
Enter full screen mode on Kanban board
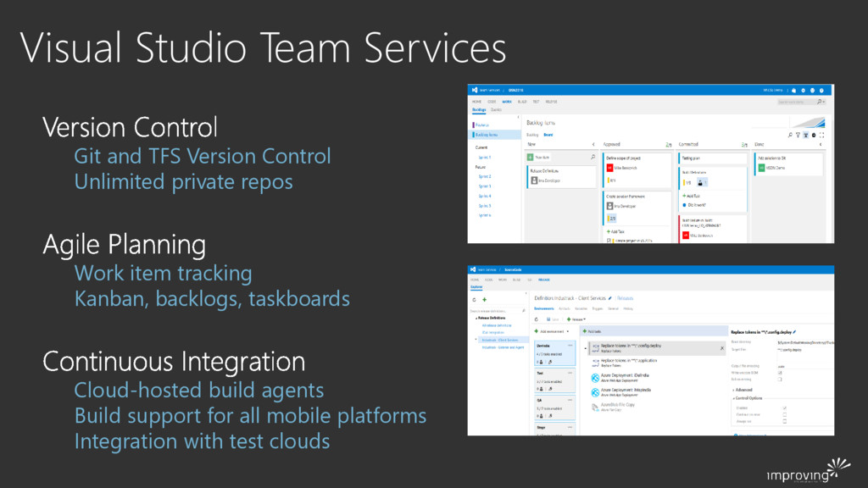[x=821, y=135]
